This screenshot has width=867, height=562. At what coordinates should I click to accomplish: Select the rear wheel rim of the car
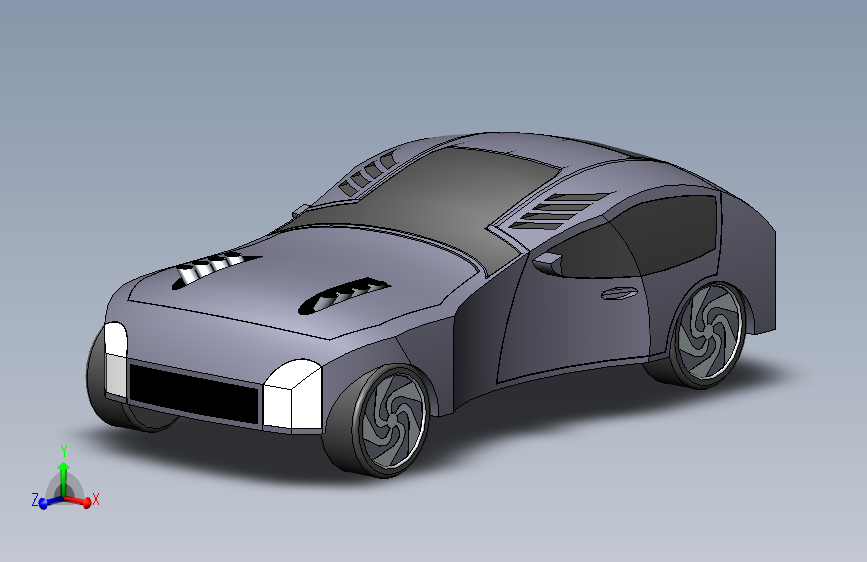709,334
